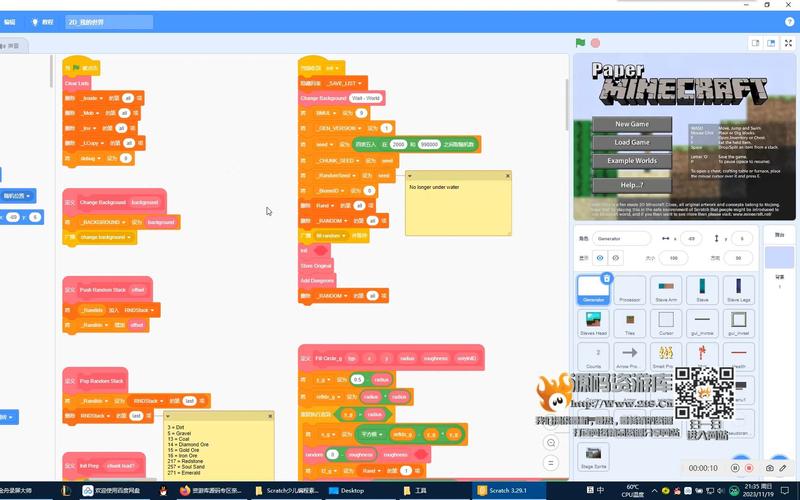Image resolution: width=800 pixels, height=500 pixels.
Task: Click Help...? on the stage
Action: [632, 185]
